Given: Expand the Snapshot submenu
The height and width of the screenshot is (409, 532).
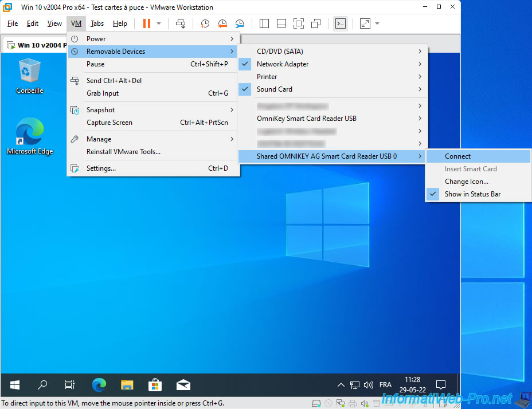Looking at the screenshot, I should pos(154,110).
